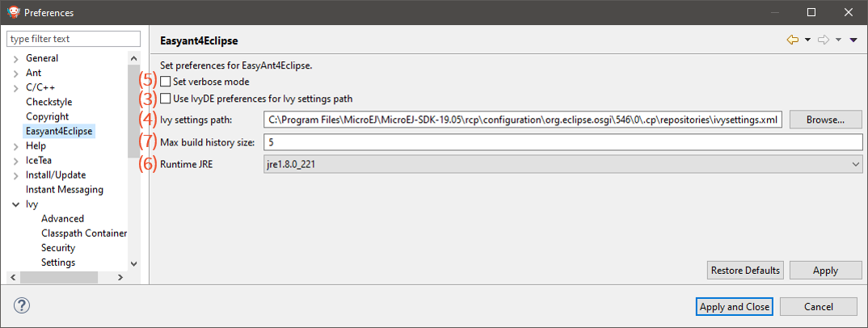The height and width of the screenshot is (328, 868).
Task: Select the IceTea preferences entry
Action: tap(39, 161)
